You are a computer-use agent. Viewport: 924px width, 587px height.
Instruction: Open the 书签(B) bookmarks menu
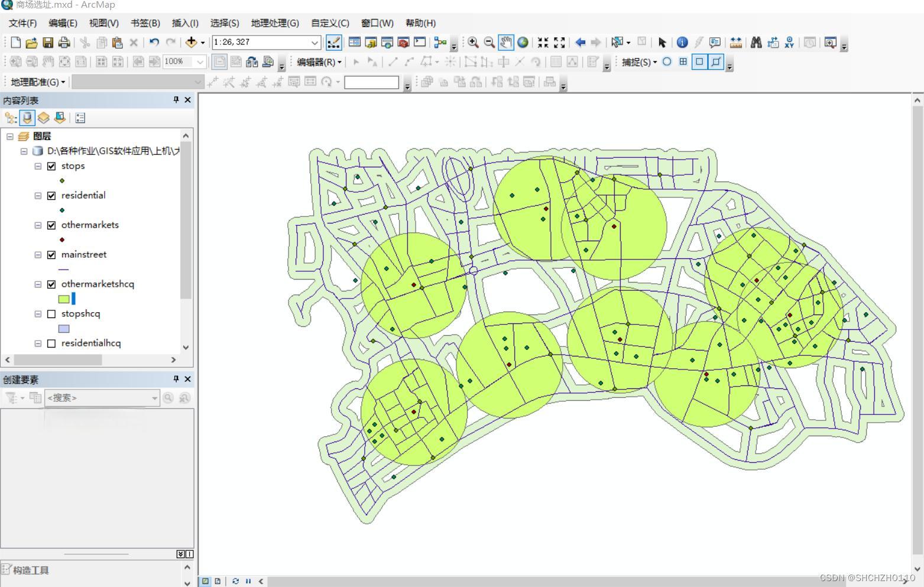[x=145, y=23]
